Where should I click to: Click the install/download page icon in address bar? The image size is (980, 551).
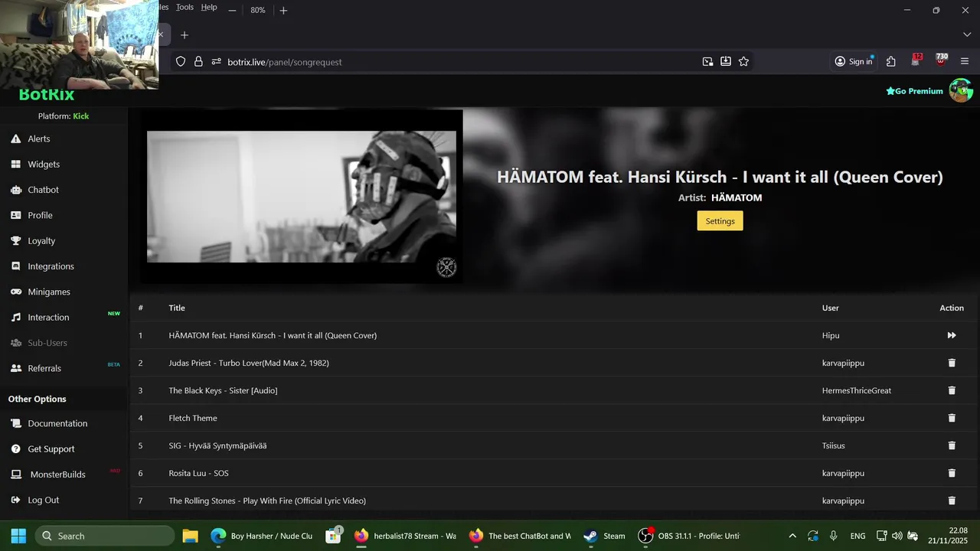coord(726,62)
